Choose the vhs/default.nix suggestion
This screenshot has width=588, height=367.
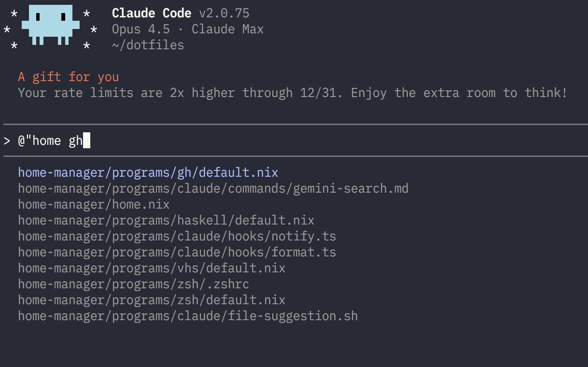(x=152, y=268)
